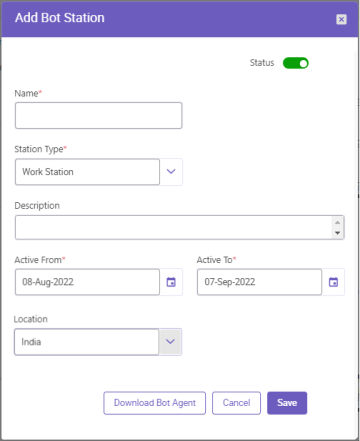Save the bot station
The width and height of the screenshot is (360, 441).
pyautogui.click(x=287, y=403)
